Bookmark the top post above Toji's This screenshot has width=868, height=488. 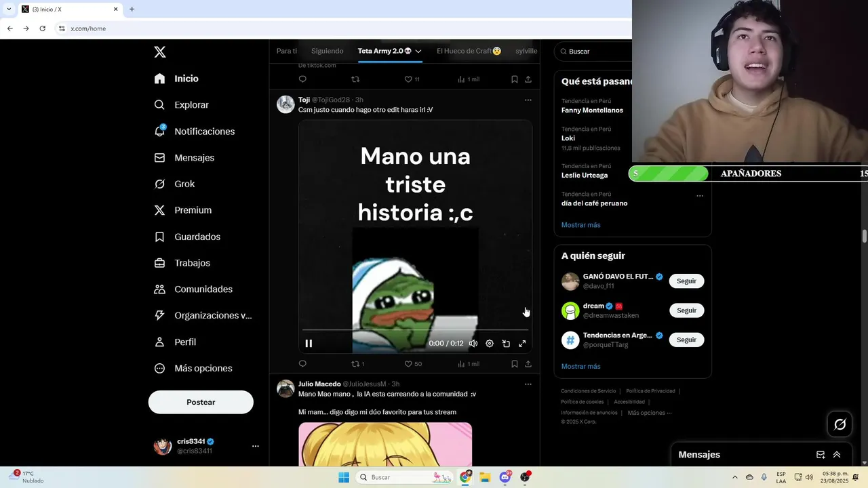coord(514,79)
